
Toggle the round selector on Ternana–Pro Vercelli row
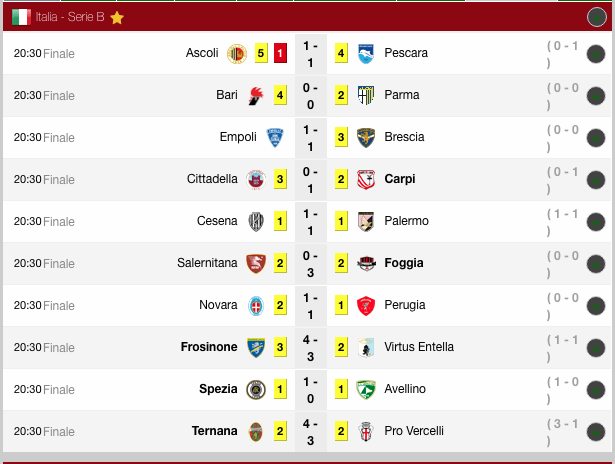(596, 432)
